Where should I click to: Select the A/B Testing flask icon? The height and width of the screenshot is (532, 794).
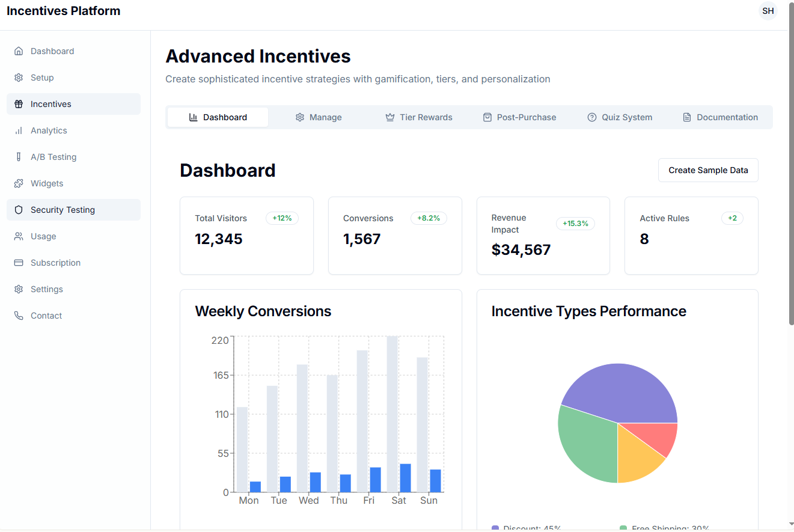(x=19, y=156)
